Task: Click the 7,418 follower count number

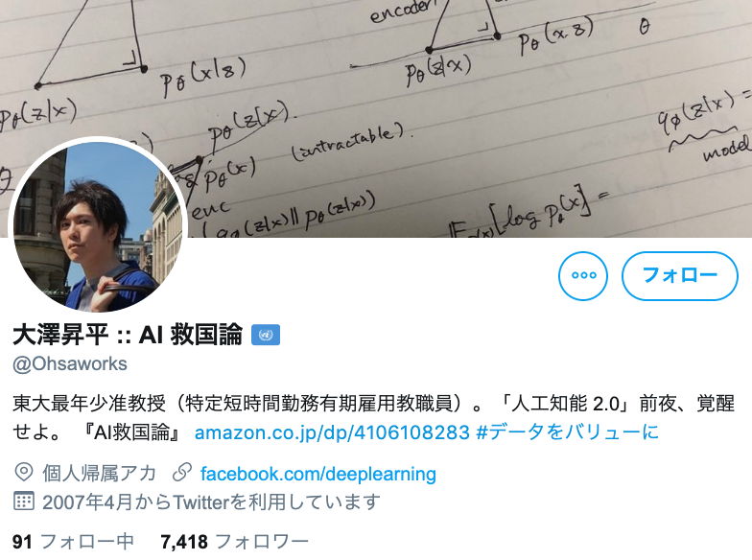Action: (184, 542)
